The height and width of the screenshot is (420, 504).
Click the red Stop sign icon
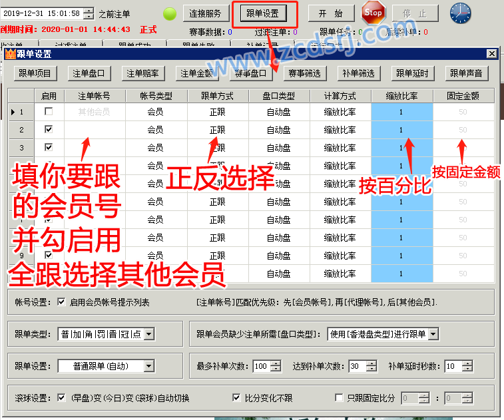tap(374, 13)
